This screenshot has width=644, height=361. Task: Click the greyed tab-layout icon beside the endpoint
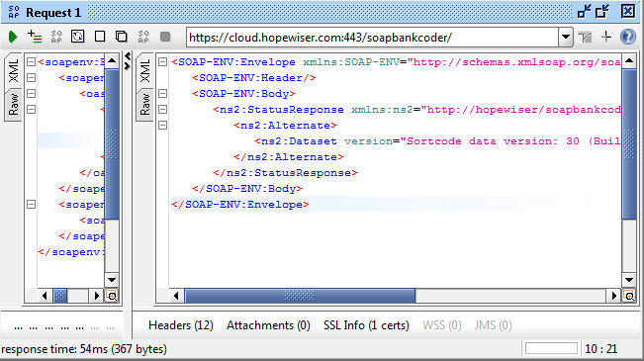pyautogui.click(x=585, y=38)
